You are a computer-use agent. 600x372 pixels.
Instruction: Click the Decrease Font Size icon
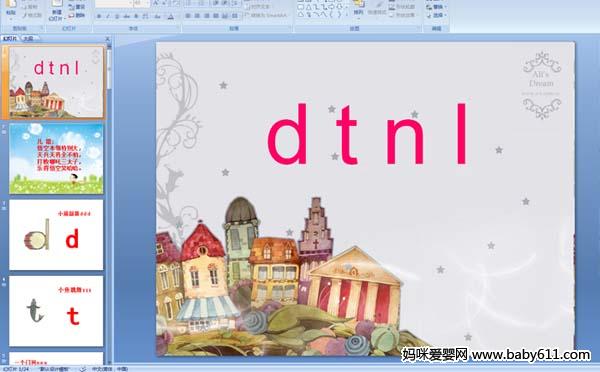pos(164,3)
